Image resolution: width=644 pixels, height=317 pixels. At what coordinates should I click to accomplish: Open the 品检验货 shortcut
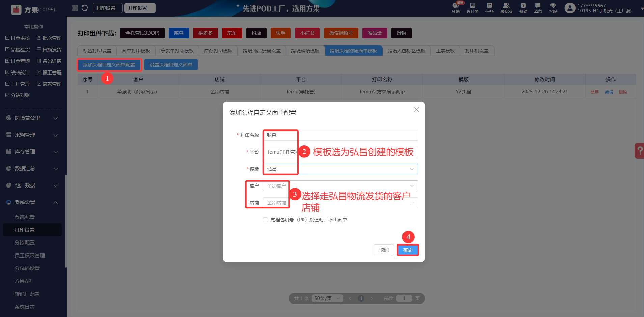[x=18, y=50]
